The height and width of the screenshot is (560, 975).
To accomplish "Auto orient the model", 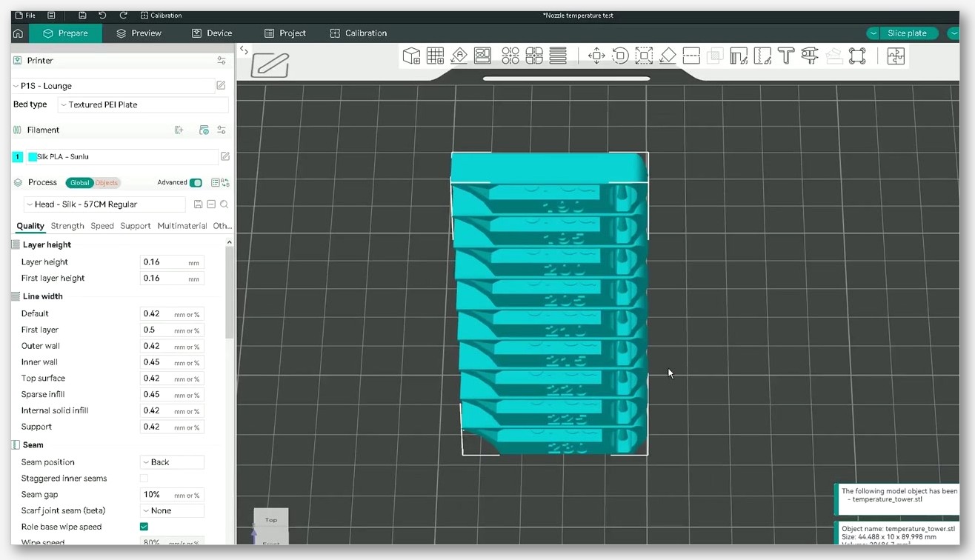I will (459, 56).
